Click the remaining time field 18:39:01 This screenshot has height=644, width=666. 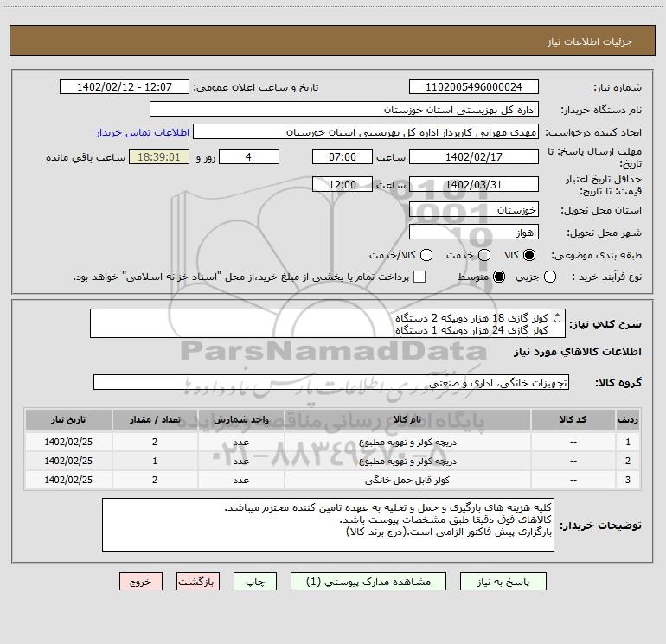(159, 156)
